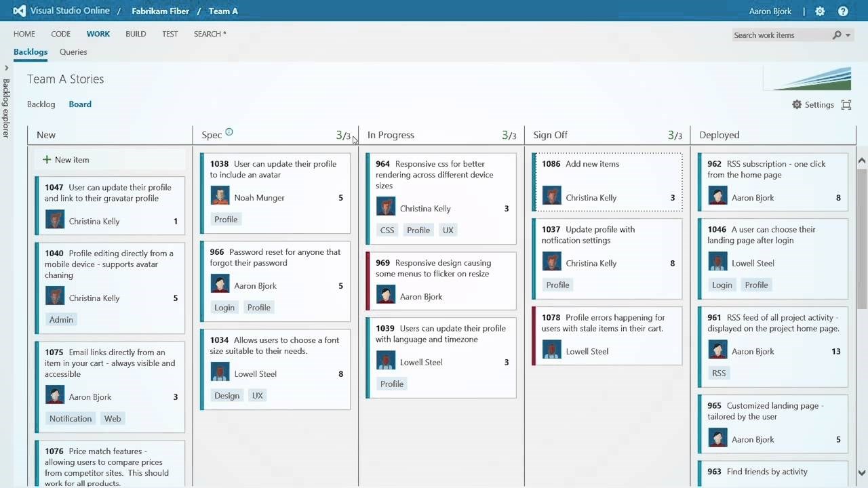Open the BUILD menu
The height and width of the screenshot is (488, 868).
136,34
